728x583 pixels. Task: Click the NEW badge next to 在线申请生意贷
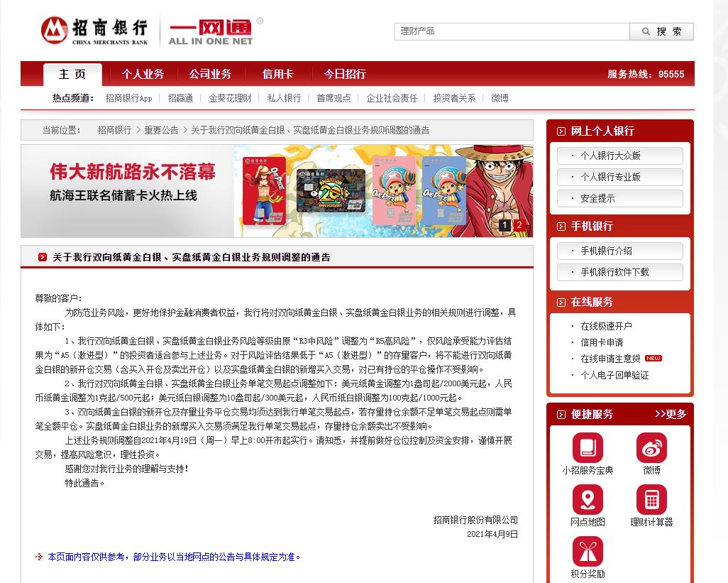coord(653,358)
